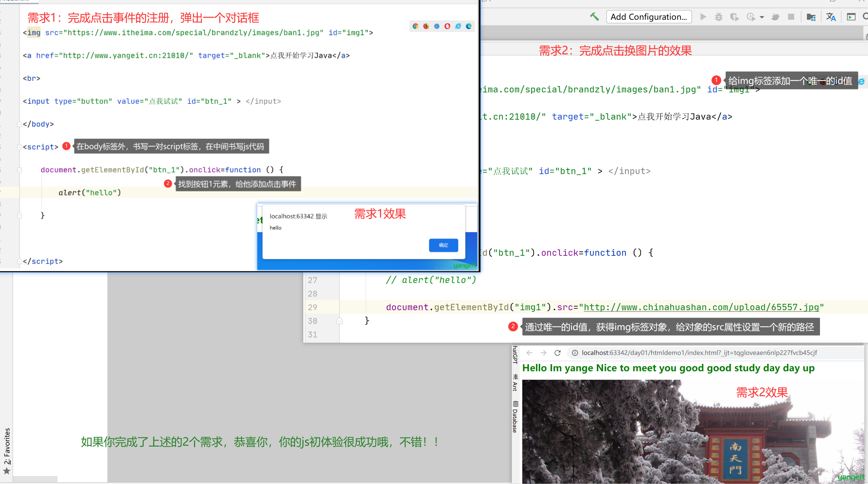Click the chinahuashan.com image URL link
This screenshot has width=868, height=484.
pyautogui.click(x=701, y=307)
